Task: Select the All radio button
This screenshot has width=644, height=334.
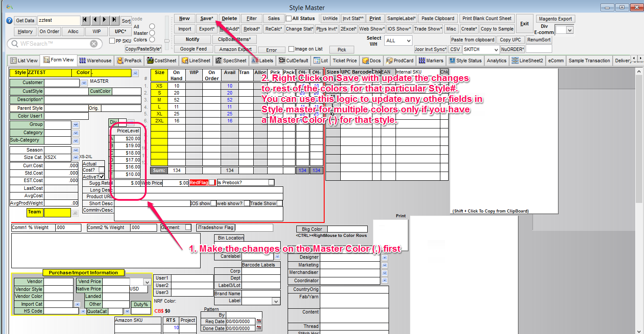Action: (x=152, y=27)
